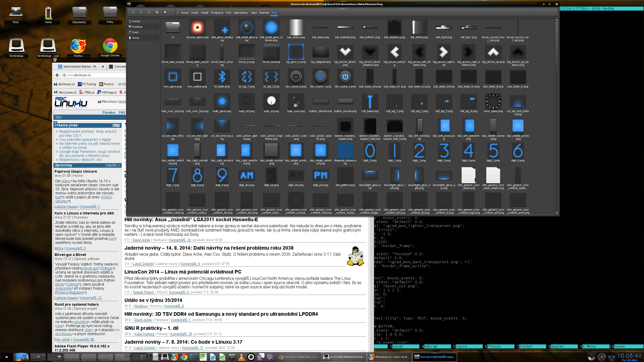
Task: Navigate to 'themes' in the path bar
Action: [264, 13]
